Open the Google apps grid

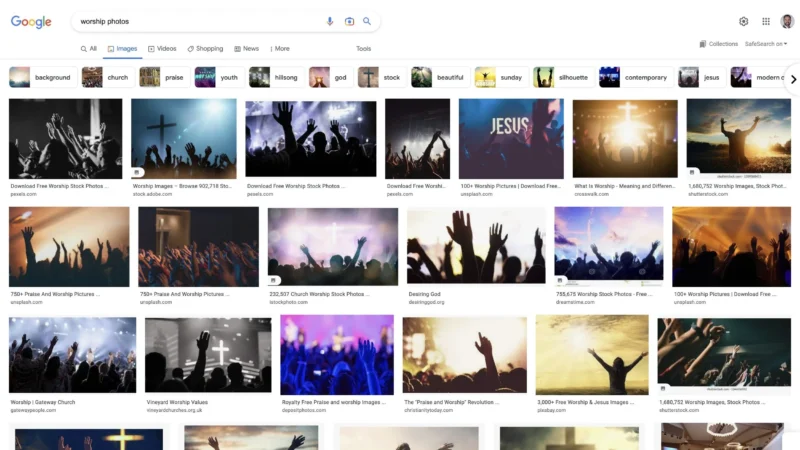(x=766, y=21)
